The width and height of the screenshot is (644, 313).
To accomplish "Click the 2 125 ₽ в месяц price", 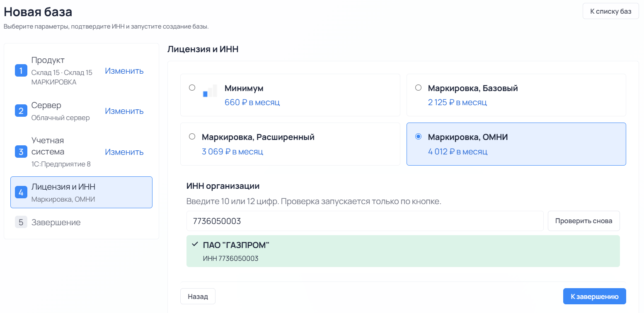I will [458, 102].
